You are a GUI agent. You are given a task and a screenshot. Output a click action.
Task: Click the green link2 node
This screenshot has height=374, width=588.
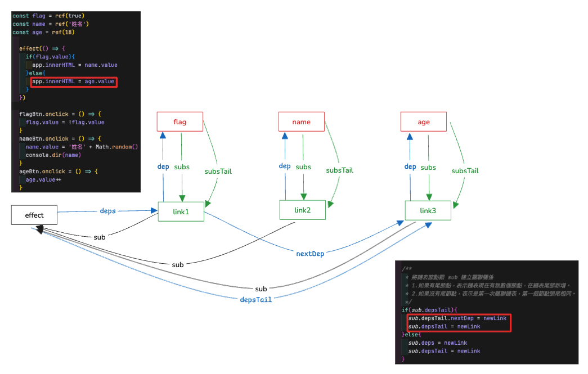pyautogui.click(x=302, y=210)
